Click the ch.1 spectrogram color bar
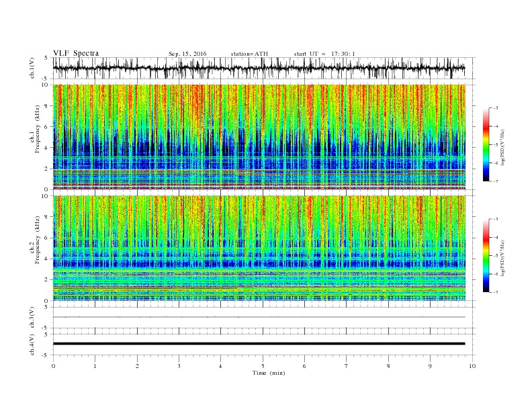The height and width of the screenshot is (411, 532). coord(486,144)
